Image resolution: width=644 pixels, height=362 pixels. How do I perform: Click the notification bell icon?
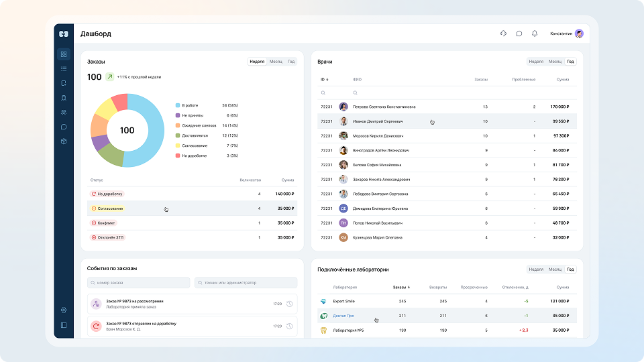click(535, 34)
